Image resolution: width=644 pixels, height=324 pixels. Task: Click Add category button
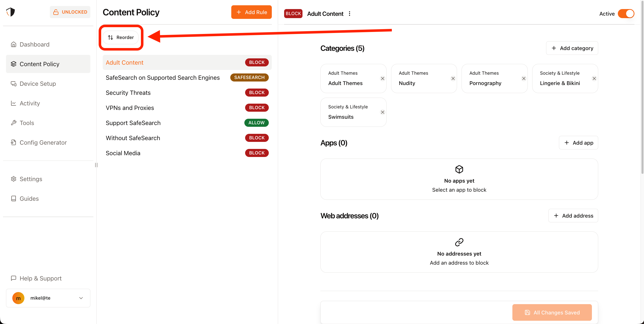(572, 48)
